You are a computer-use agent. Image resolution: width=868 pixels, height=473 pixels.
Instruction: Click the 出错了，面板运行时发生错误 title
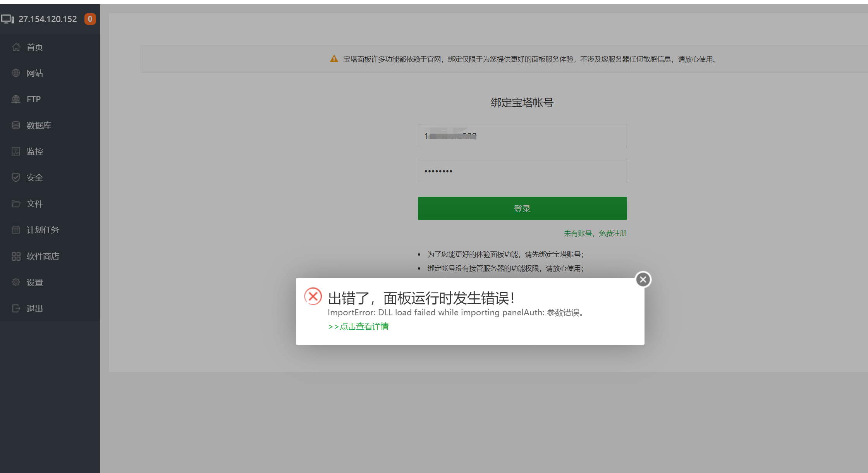[421, 298]
